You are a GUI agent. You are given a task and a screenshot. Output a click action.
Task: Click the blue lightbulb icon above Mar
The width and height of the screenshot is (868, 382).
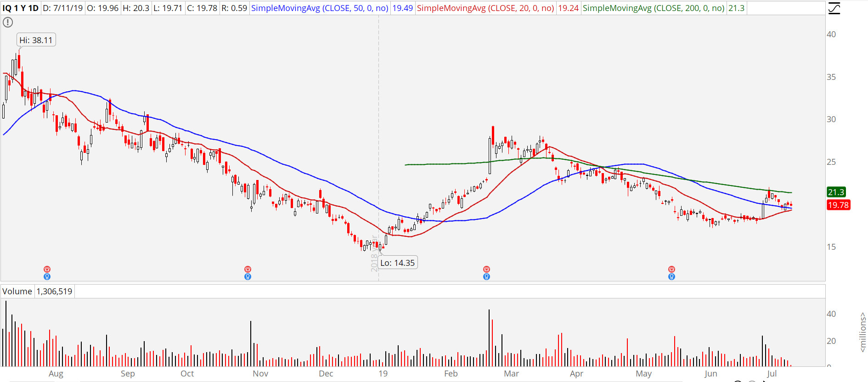click(486, 276)
